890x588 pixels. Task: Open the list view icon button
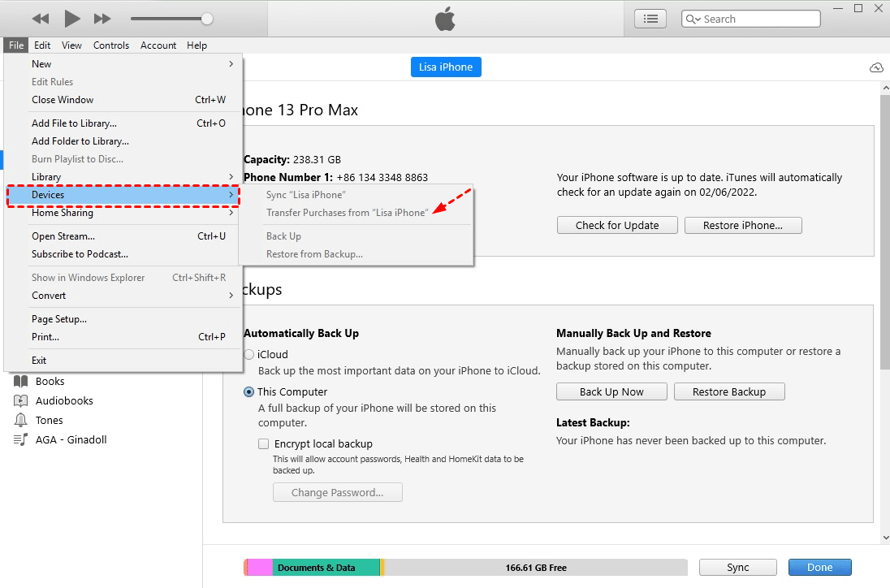click(x=650, y=19)
